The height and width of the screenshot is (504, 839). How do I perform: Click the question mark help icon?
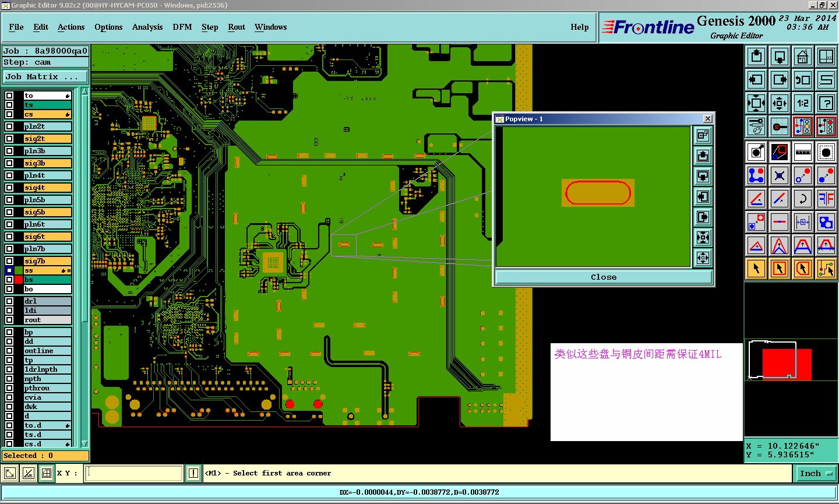pos(826,103)
